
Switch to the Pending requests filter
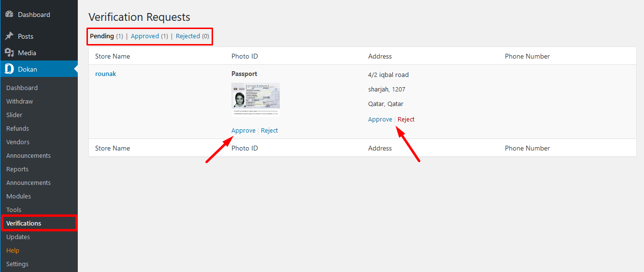pos(102,36)
